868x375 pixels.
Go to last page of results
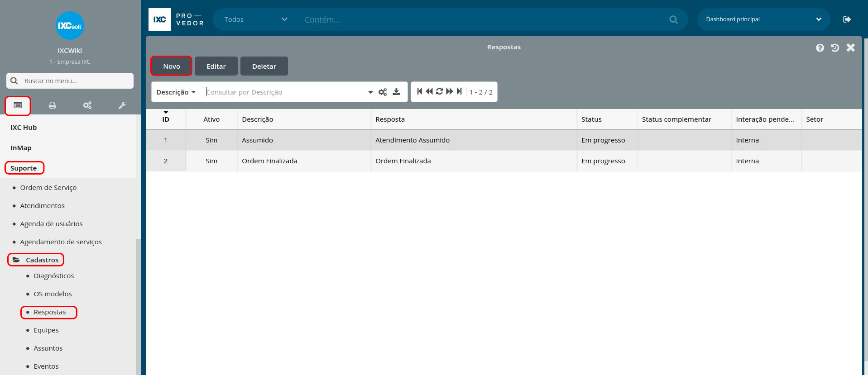[459, 91]
